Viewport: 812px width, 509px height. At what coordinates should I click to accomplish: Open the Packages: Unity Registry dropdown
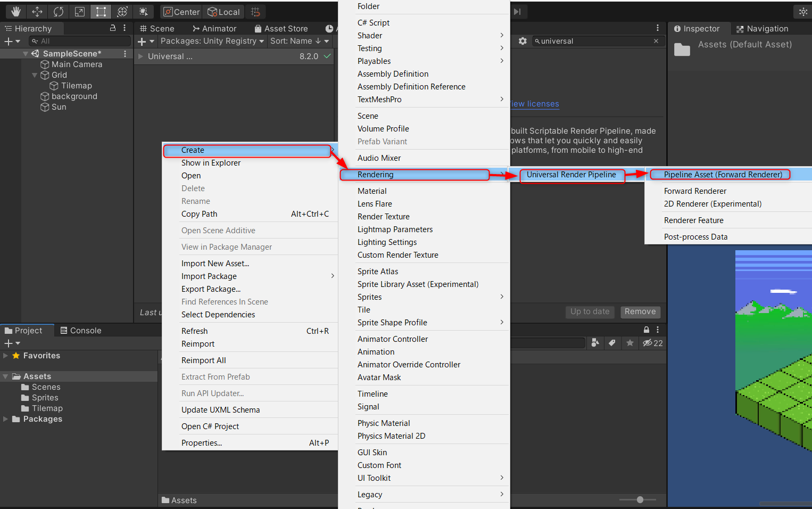click(212, 41)
